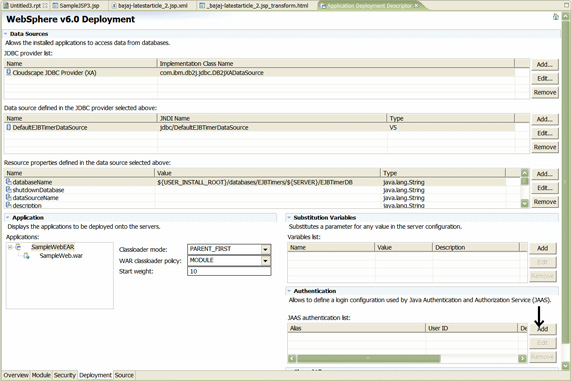Open the bajaj-latestarticle_2.jsp.xml tab
Viewport: 572px width, 381px height.
pyautogui.click(x=152, y=5)
